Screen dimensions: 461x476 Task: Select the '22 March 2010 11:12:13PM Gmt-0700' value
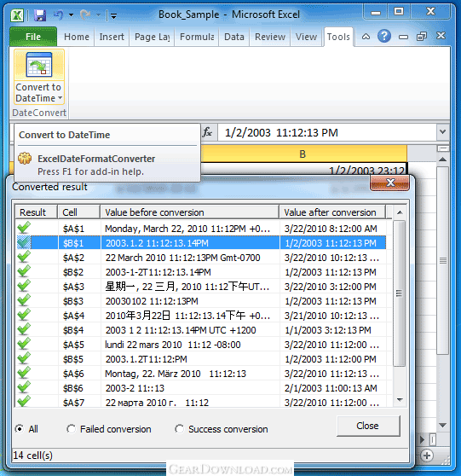click(183, 258)
